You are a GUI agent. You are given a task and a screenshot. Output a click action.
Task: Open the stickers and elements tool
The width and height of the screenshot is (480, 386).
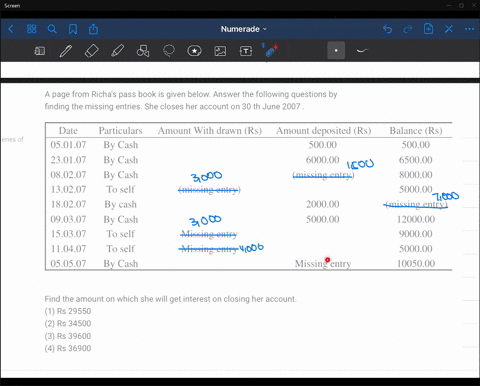pos(194,51)
